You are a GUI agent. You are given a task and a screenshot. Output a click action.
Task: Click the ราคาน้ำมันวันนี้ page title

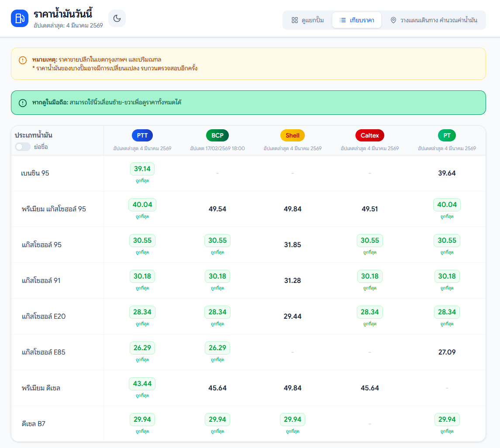click(x=63, y=14)
